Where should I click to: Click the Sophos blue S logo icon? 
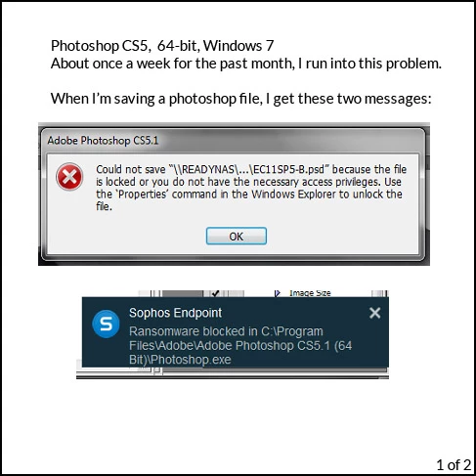pos(106,324)
